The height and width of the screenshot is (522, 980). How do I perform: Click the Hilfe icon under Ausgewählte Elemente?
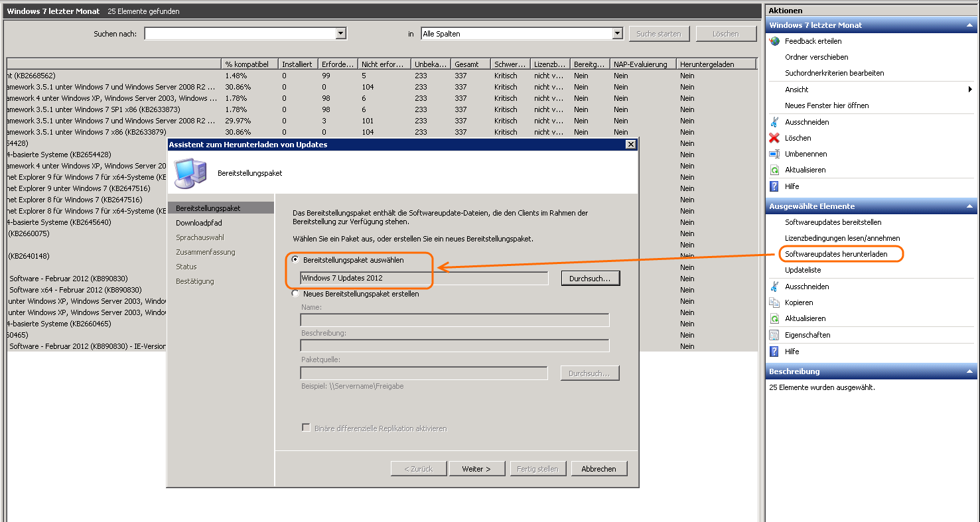click(x=774, y=352)
